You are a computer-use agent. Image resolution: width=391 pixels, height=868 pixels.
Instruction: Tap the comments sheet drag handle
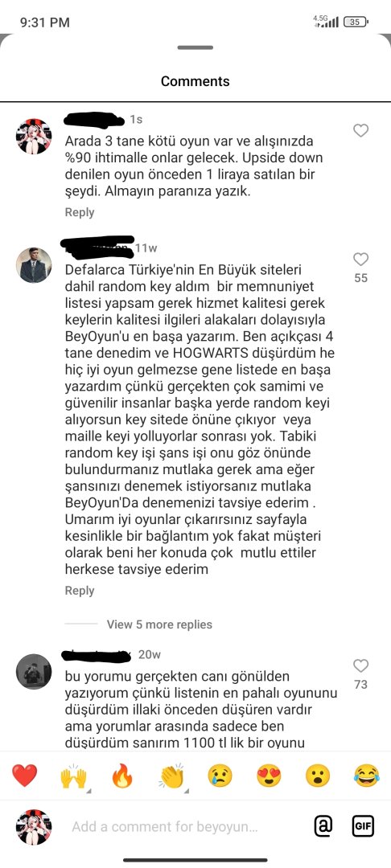195,47
